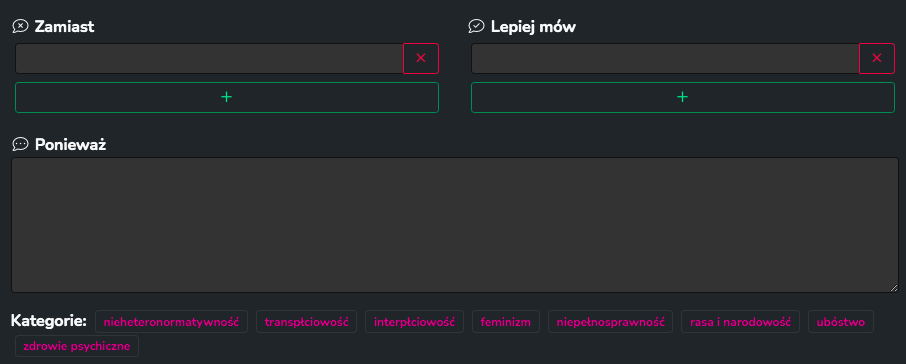906x364 pixels.
Task: Remove the entry under Zamiast
Action: click(x=421, y=58)
